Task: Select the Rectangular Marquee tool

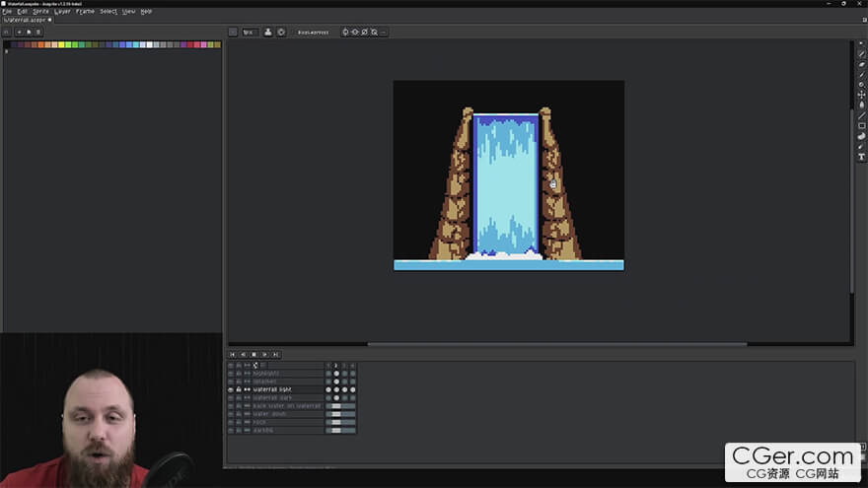Action: [861, 44]
